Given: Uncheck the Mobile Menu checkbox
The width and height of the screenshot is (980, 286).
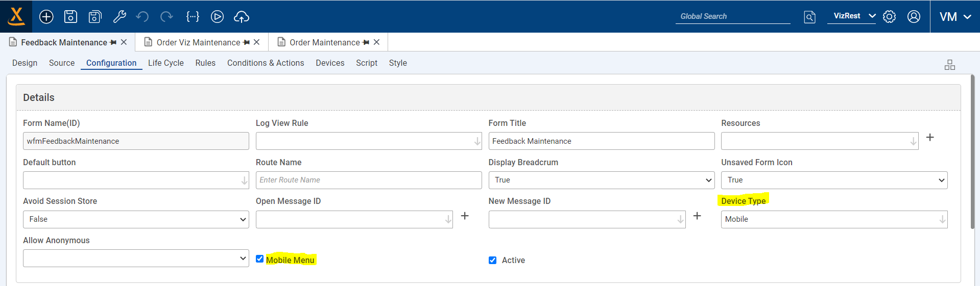Looking at the screenshot, I should [260, 259].
